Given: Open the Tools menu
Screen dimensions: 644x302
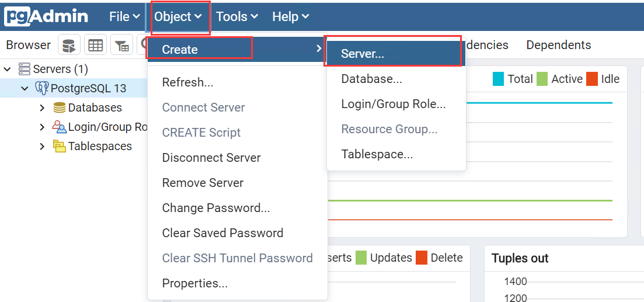Looking at the screenshot, I should (x=237, y=17).
